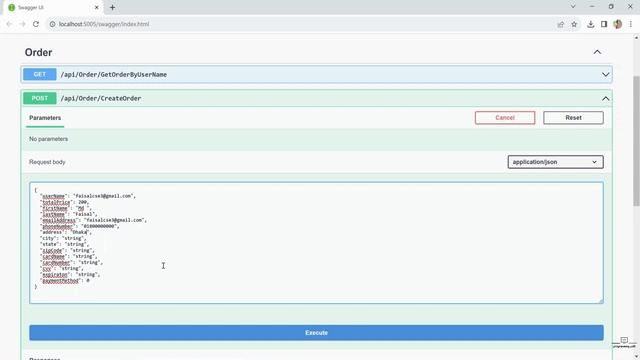Click the "Request body" label
This screenshot has height=360, width=640.
(x=47, y=162)
